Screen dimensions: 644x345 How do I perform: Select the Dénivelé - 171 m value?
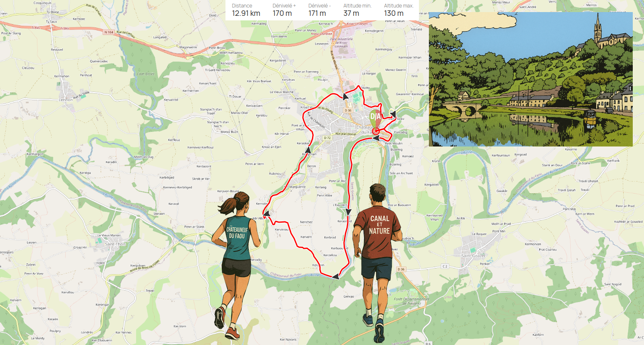[320, 10]
